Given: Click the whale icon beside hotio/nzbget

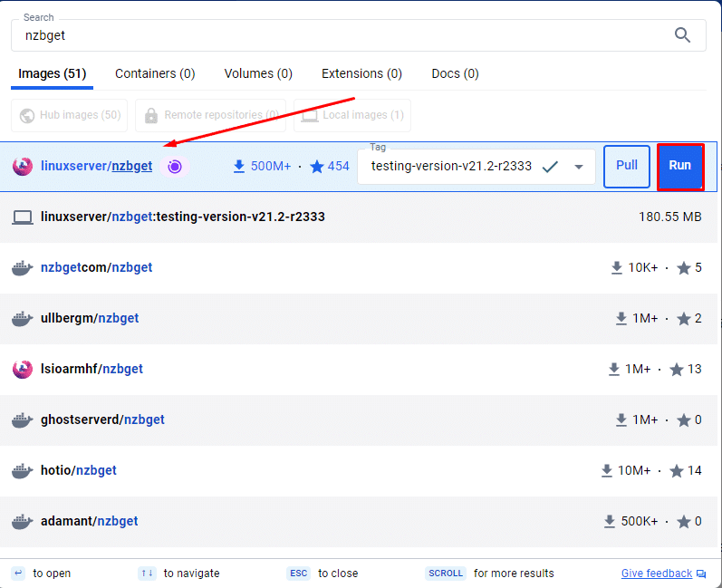Looking at the screenshot, I should click(23, 471).
